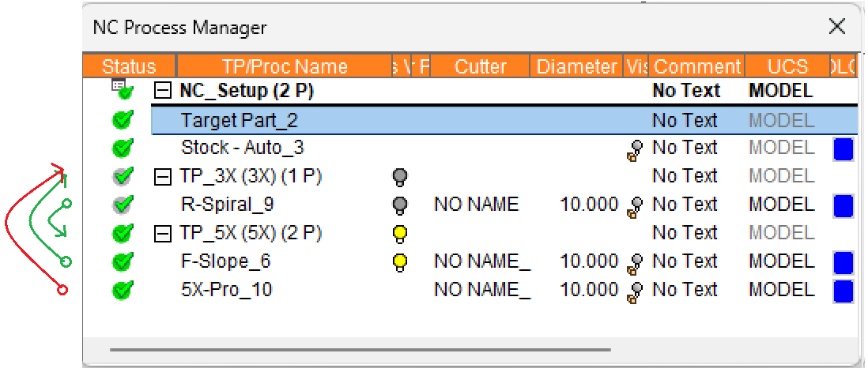Select the Stock - Auto_3 procedure
Screen dimensions: 868x372
pos(242,148)
